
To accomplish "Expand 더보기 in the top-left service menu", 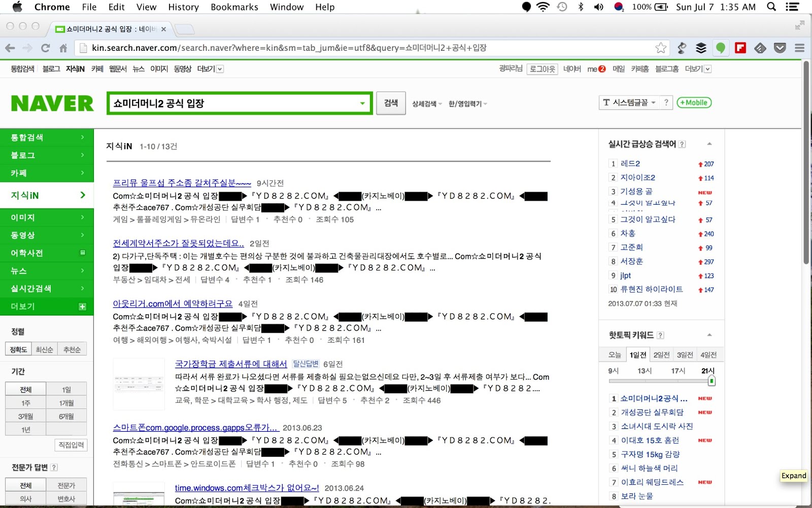I will click(210, 69).
